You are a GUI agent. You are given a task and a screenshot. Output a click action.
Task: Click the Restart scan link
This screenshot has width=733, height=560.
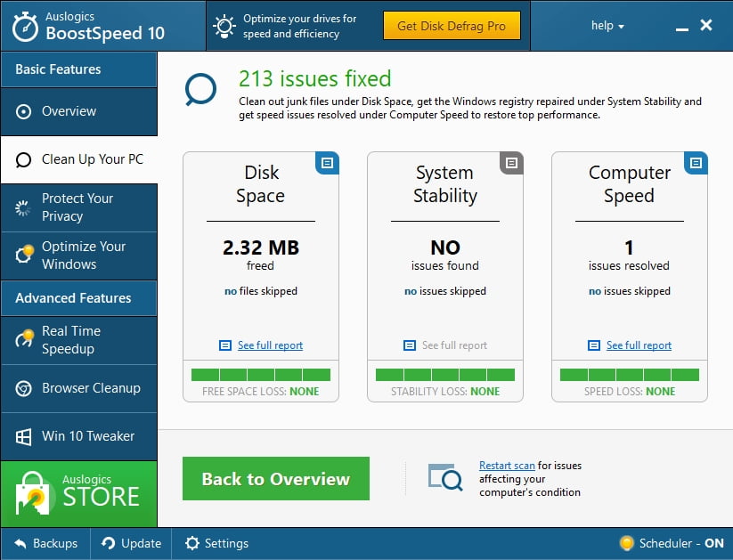pyautogui.click(x=507, y=466)
